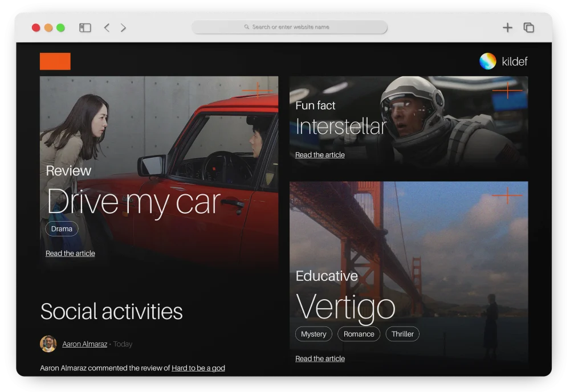Click the search or enter website name field

click(290, 27)
